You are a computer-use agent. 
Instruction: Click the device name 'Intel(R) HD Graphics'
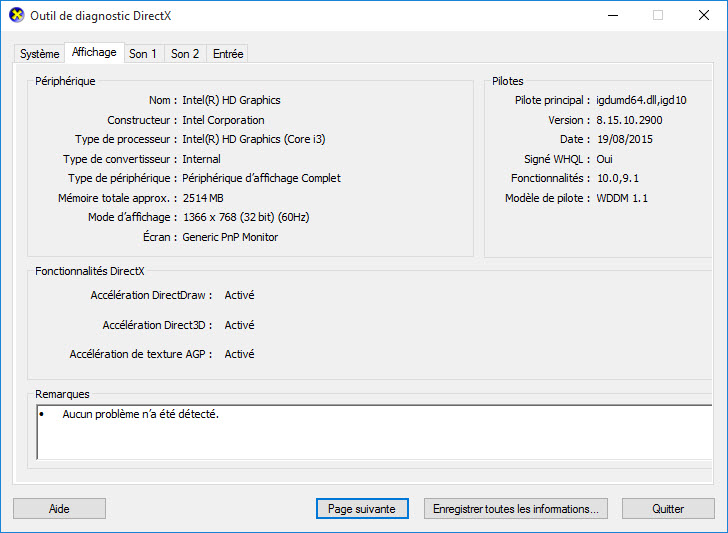(x=231, y=100)
